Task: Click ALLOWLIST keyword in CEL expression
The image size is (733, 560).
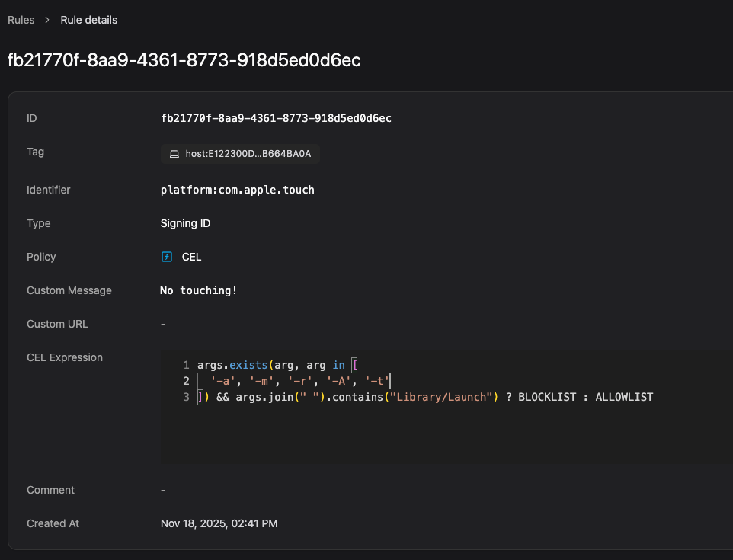Action: point(623,397)
